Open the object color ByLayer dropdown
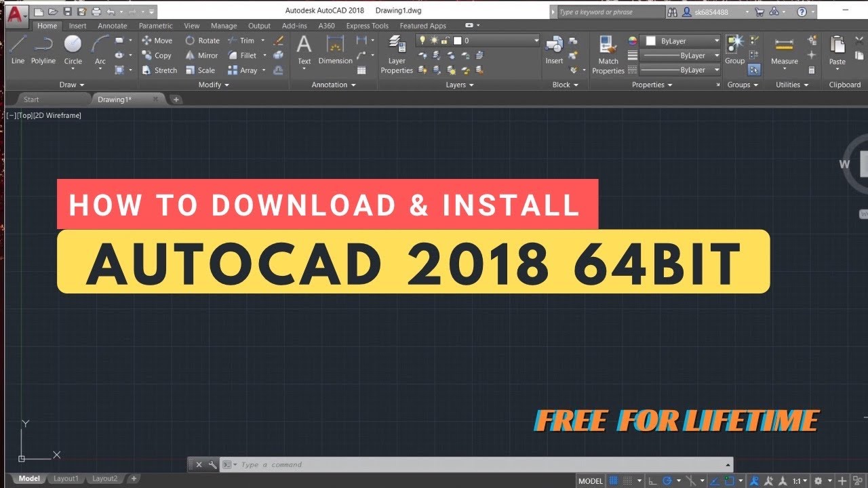868x488 pixels. pos(680,41)
